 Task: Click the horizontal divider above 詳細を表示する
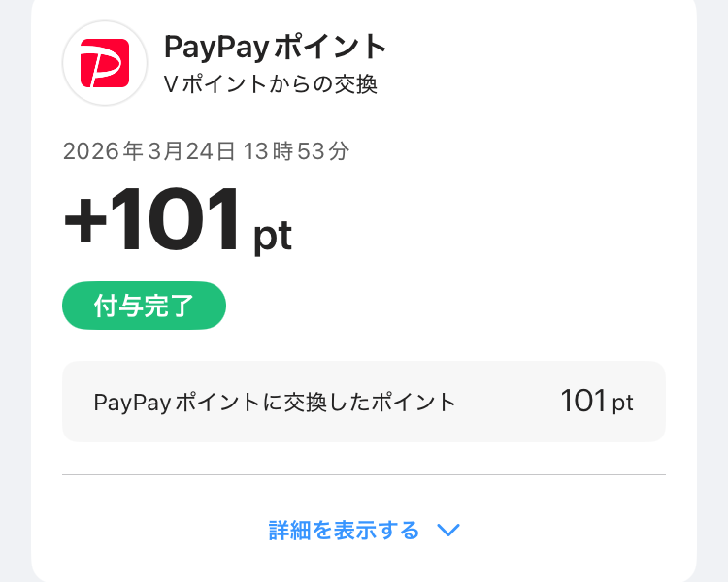(364, 475)
